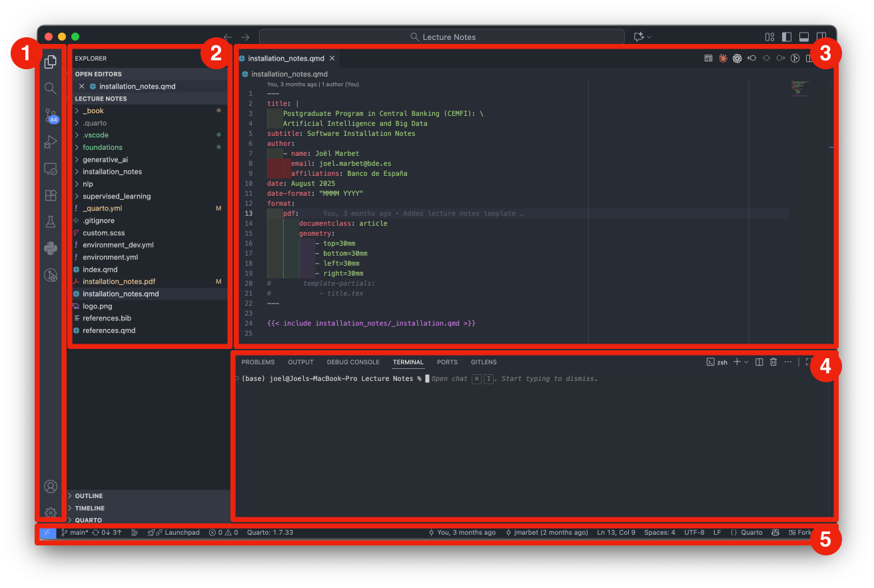Open the Search view in activity bar

tap(51, 89)
